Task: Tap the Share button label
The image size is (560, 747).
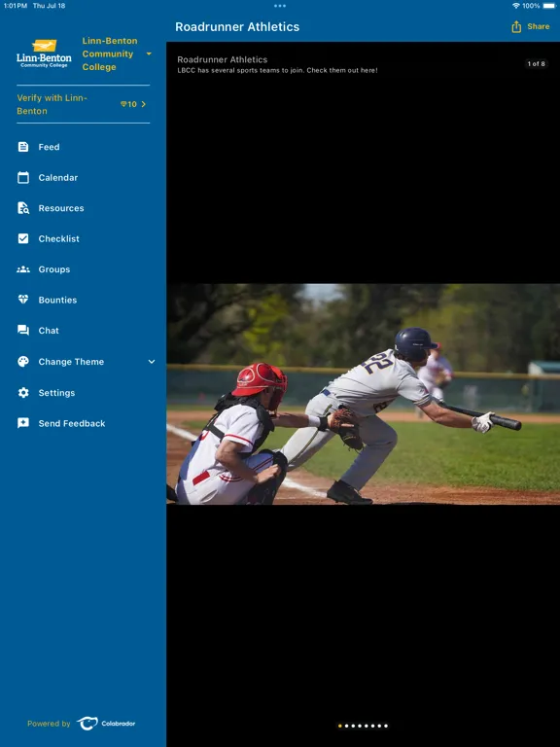Action: (x=538, y=26)
